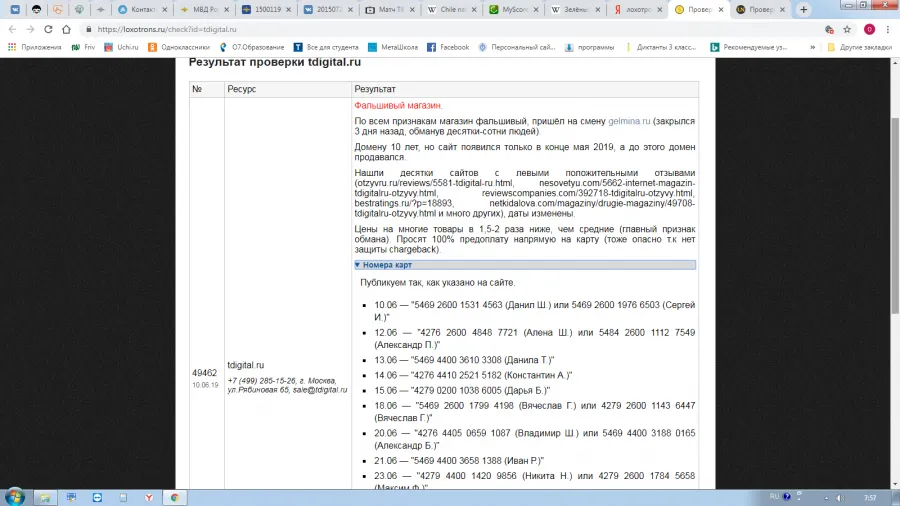Go back to the previous page
The height and width of the screenshot is (506, 900).
pos(12,29)
